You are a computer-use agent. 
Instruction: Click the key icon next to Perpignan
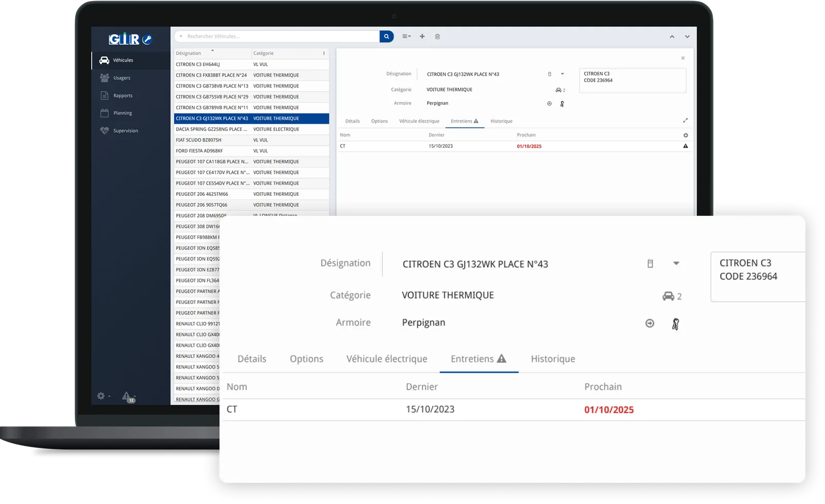coord(675,323)
